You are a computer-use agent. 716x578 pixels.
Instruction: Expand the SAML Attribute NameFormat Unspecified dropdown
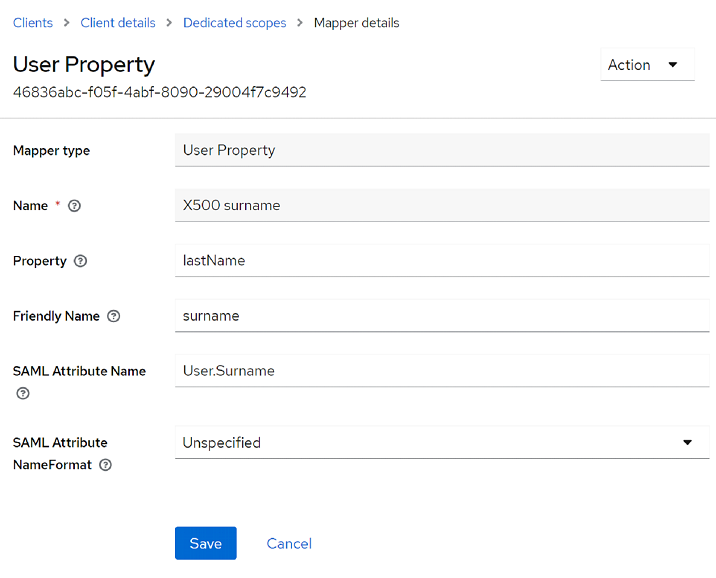442,442
